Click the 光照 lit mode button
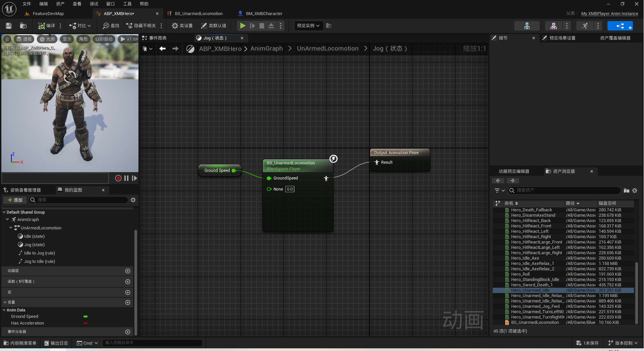This screenshot has height=351, width=644. 47,39
